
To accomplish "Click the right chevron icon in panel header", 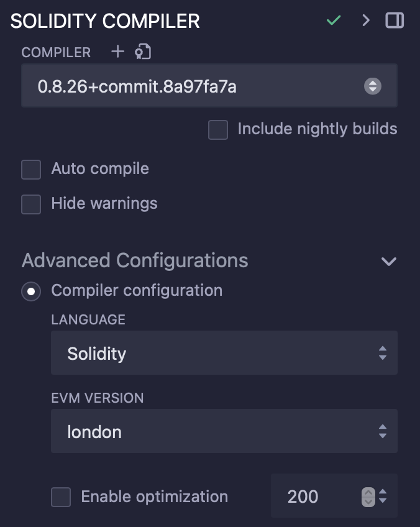I will (366, 21).
